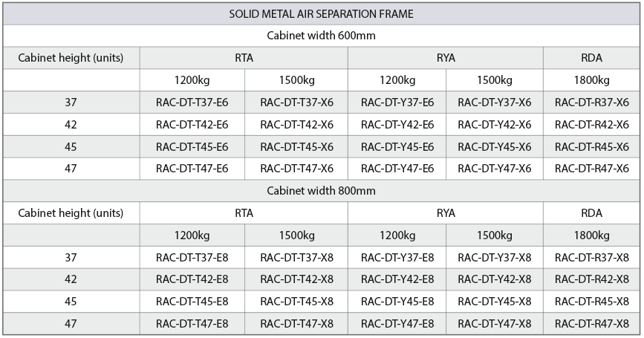
Task: Select RAC-DT-T47-E6 part number
Action: pyautogui.click(x=192, y=169)
